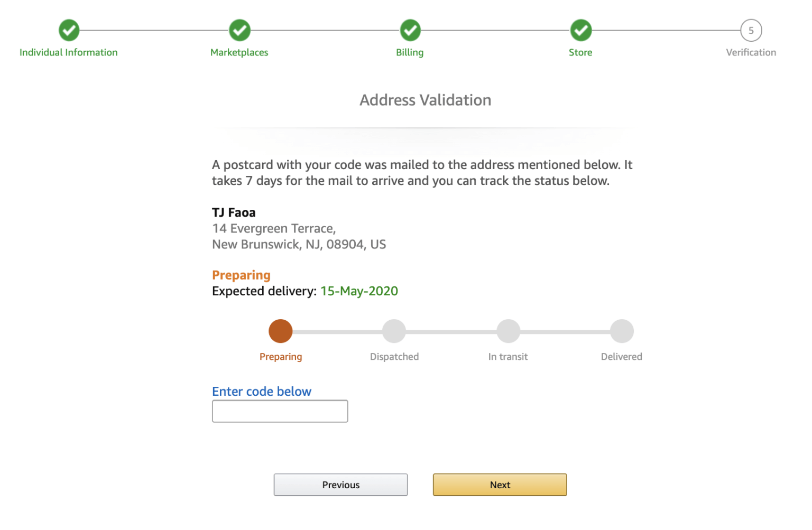Screen dimensions: 812x530
Task: Click the In transit tracking dot
Action: [x=508, y=330]
